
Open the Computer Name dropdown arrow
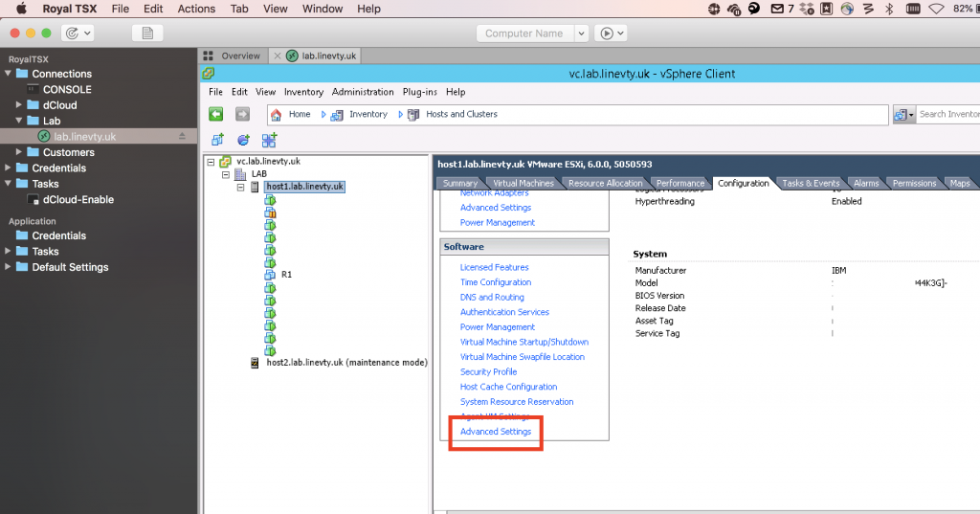(581, 34)
